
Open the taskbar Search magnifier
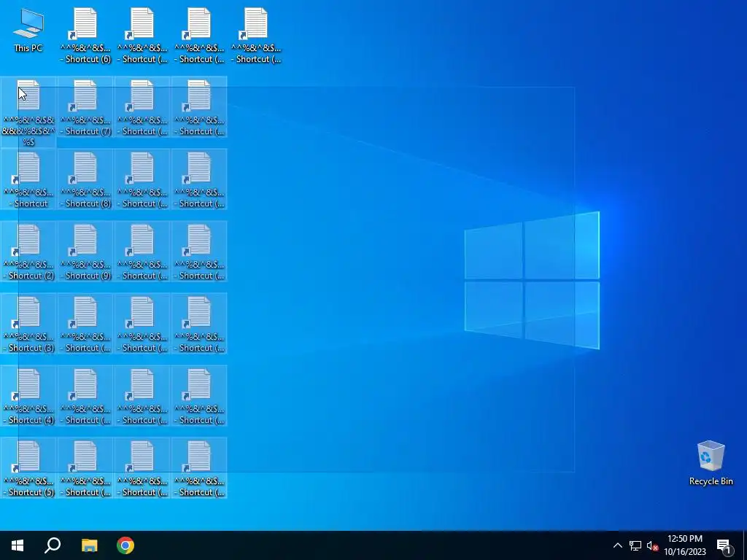pyautogui.click(x=53, y=545)
